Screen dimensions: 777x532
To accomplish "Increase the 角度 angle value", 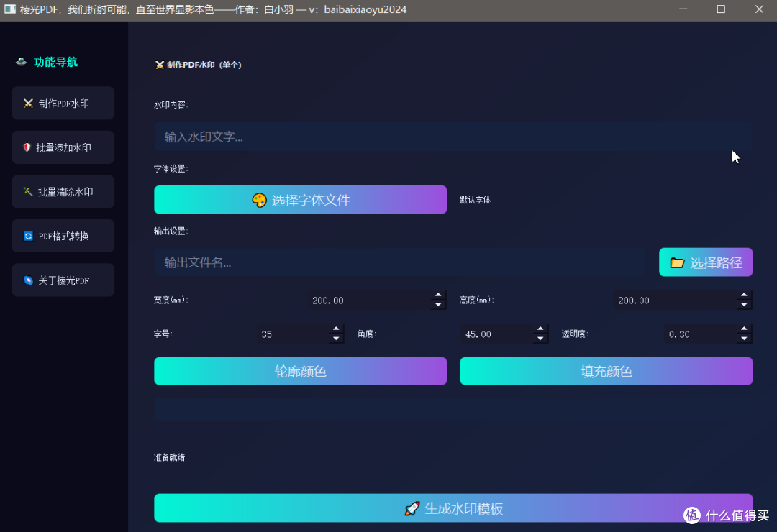I will 540,329.
